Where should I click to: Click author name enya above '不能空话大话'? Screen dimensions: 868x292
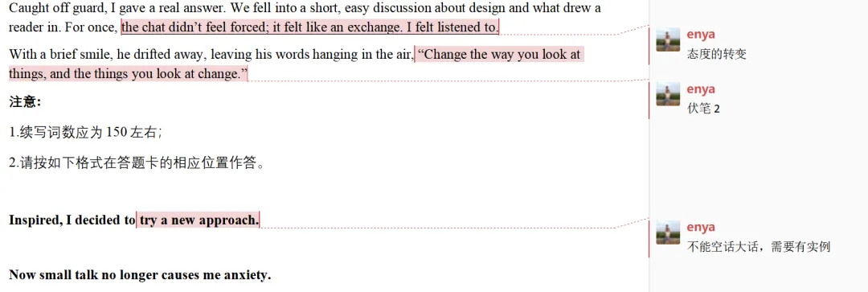pyautogui.click(x=700, y=227)
